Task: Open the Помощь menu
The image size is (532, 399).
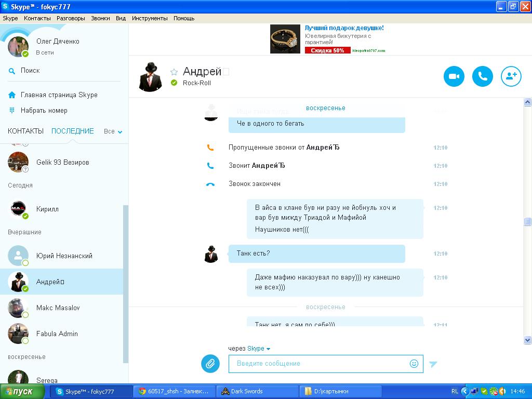Action: click(x=184, y=18)
